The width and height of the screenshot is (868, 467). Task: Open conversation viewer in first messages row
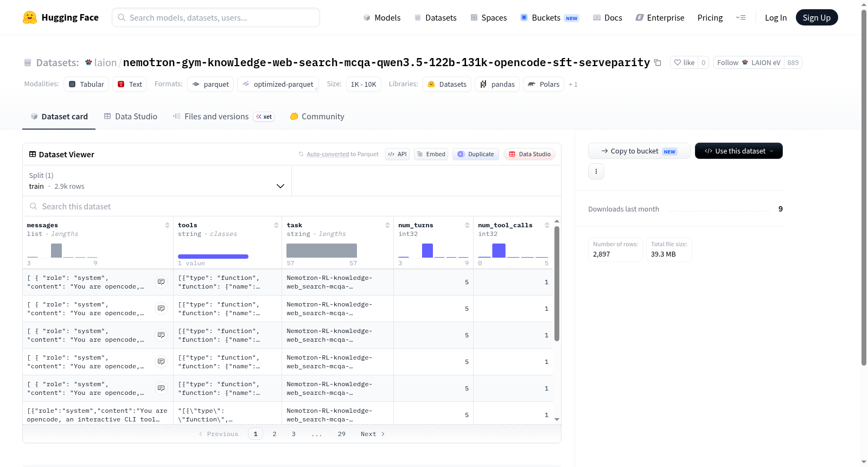(x=161, y=282)
